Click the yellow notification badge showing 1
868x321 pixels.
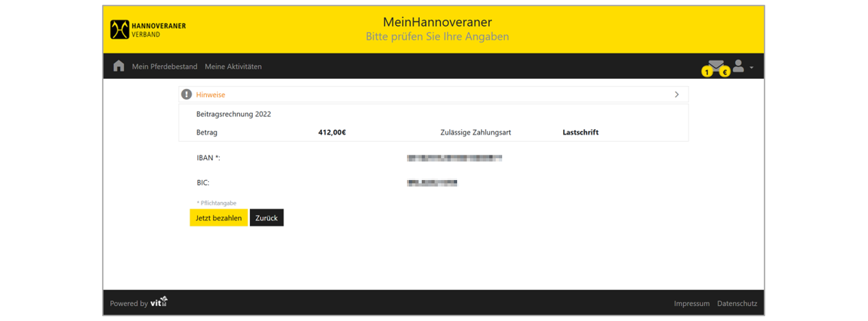point(707,72)
